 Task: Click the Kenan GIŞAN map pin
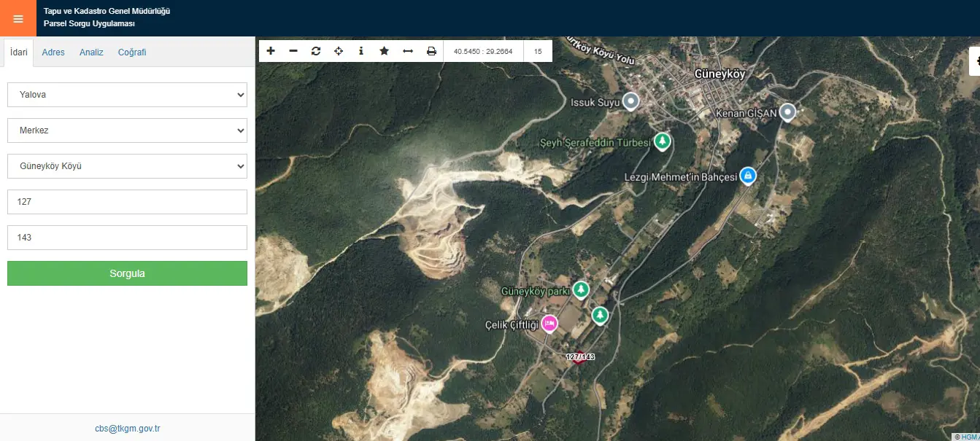787,112
